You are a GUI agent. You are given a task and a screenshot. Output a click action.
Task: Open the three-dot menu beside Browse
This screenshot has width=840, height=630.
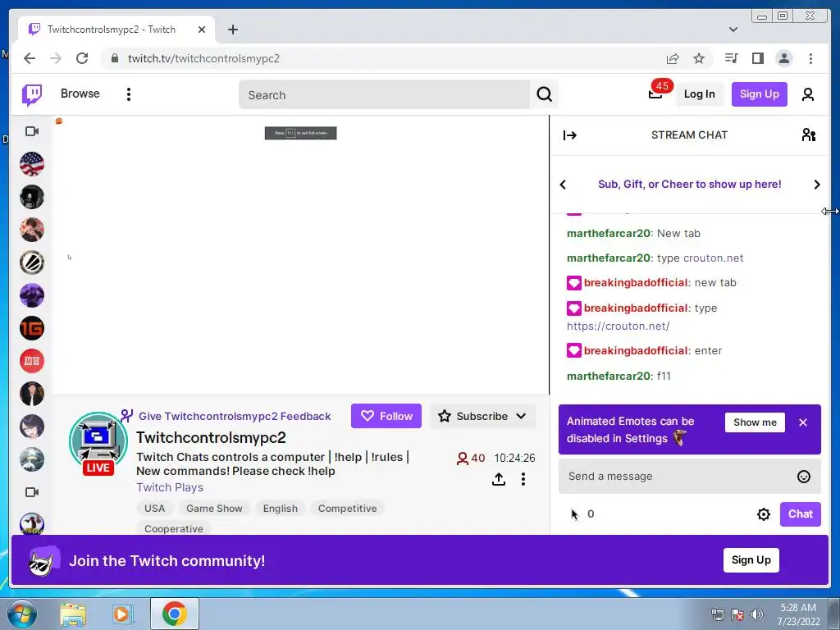(x=129, y=94)
